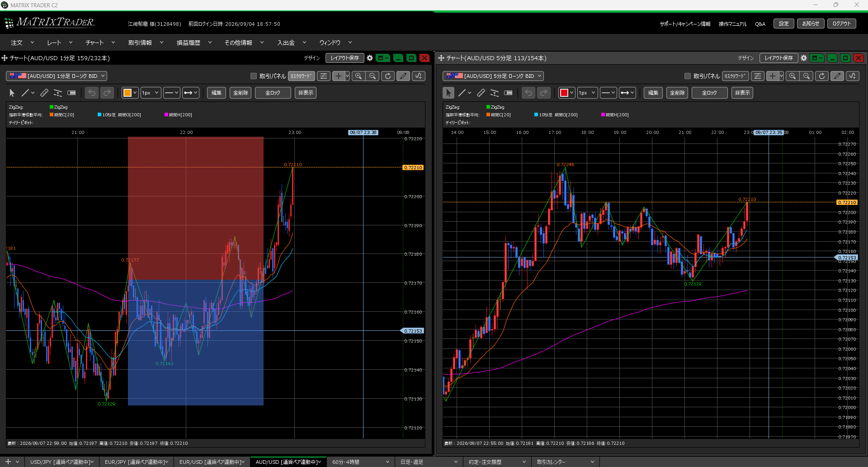Viewport: 868px width, 467px height.
Task: Redo drawing in 1-minute chart
Action: (x=107, y=93)
